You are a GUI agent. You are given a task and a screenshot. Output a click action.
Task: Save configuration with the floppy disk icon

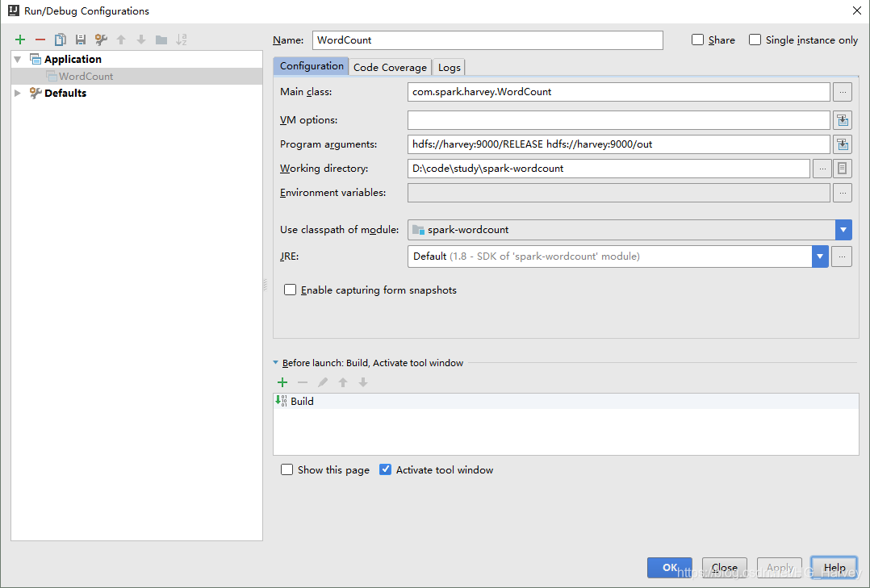(x=81, y=40)
